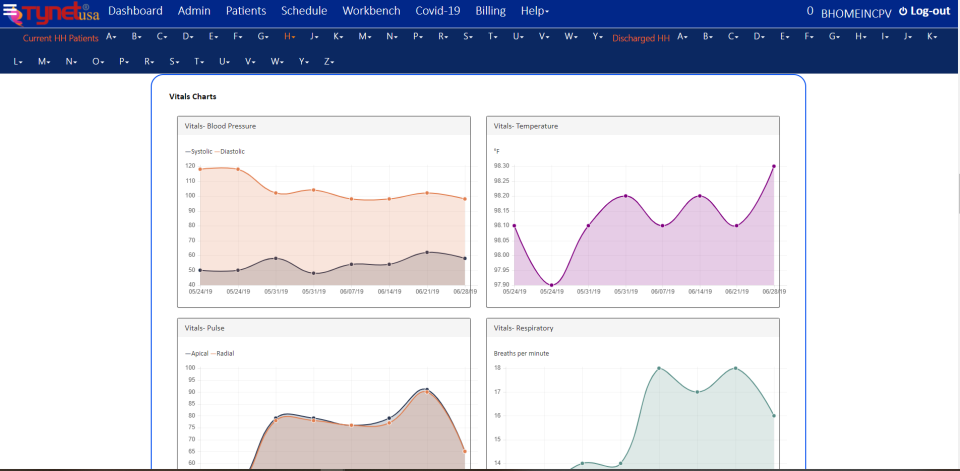
Task: Click the Vitals Charts heading
Action: [192, 97]
